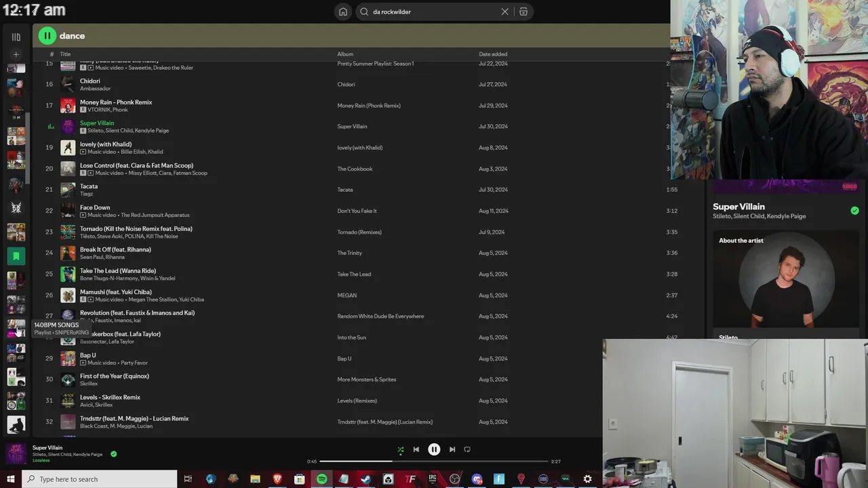Open the Tiagz artist link
Viewport: 868px width, 488px height.
click(x=87, y=194)
